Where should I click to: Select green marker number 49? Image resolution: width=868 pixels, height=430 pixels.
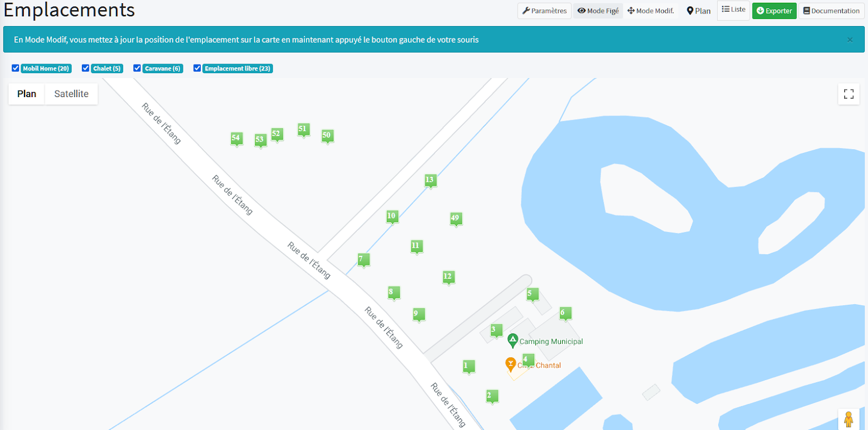click(456, 219)
